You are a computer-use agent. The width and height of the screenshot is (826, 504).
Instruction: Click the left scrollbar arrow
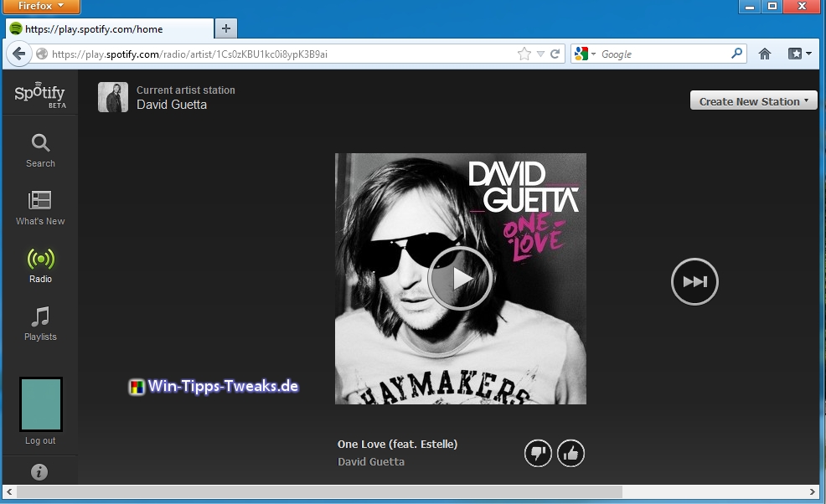9,491
